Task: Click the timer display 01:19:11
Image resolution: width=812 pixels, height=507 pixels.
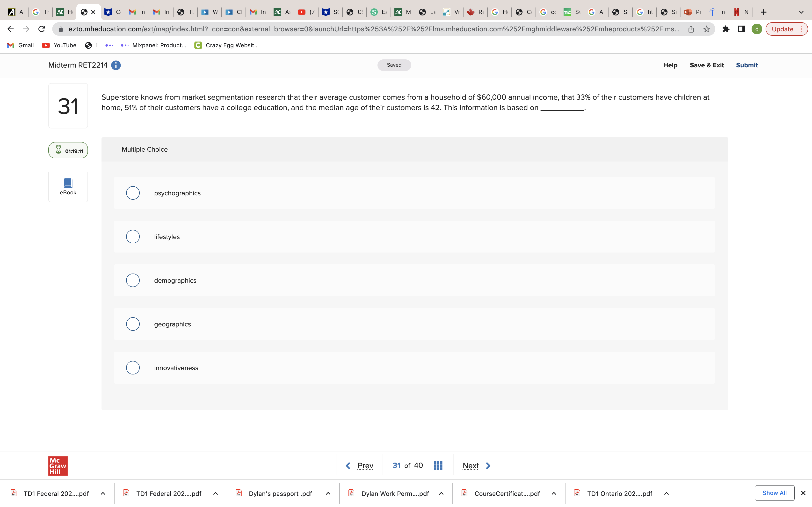Action: pyautogui.click(x=68, y=151)
